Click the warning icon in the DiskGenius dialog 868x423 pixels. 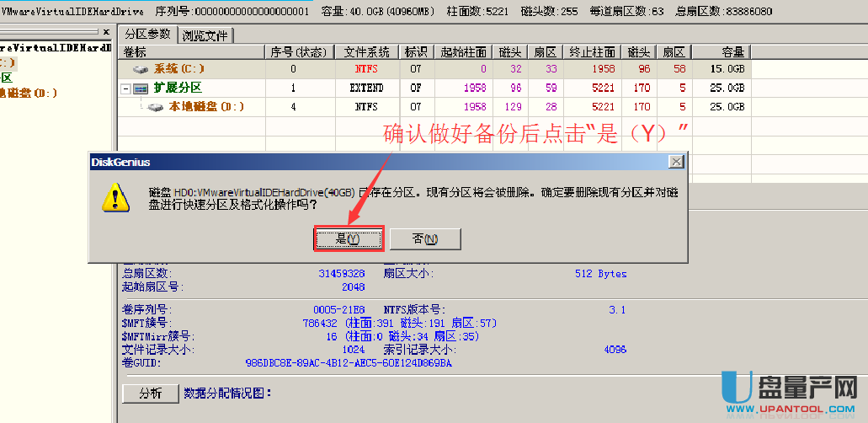[x=114, y=199]
